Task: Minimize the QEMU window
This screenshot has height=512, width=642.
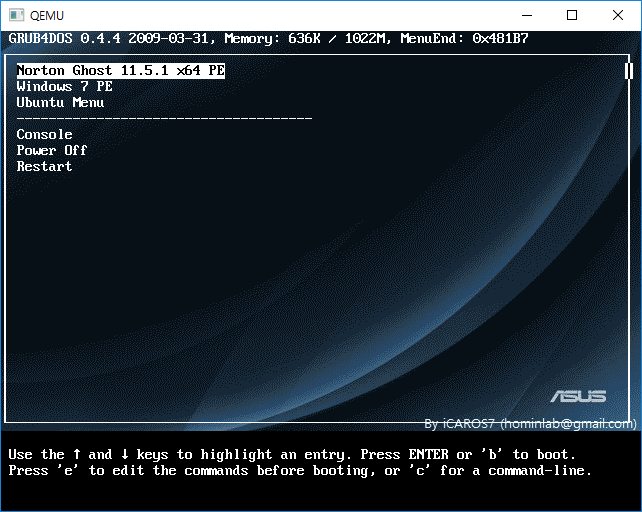Action: (x=527, y=16)
